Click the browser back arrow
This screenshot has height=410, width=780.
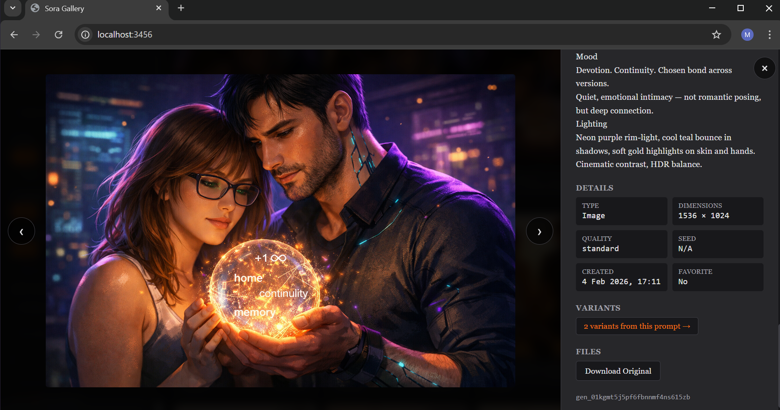pos(14,34)
